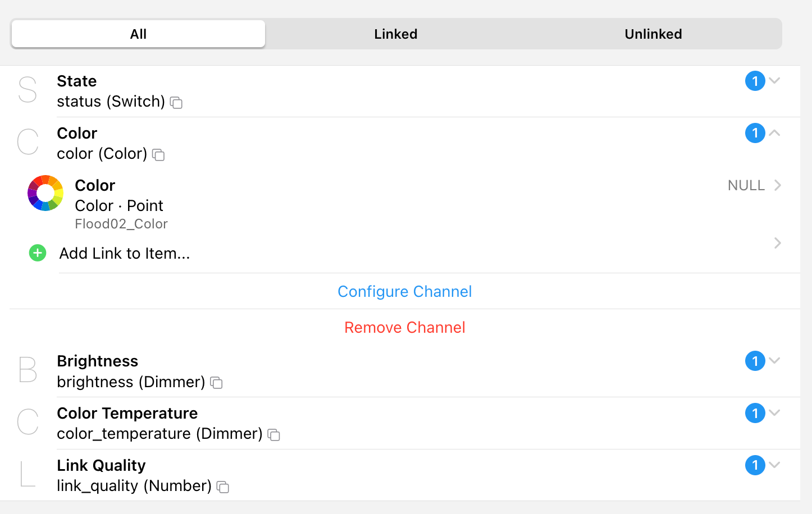Click the Link Quality link count badge
Viewport: 812px width, 514px height.
tap(755, 465)
